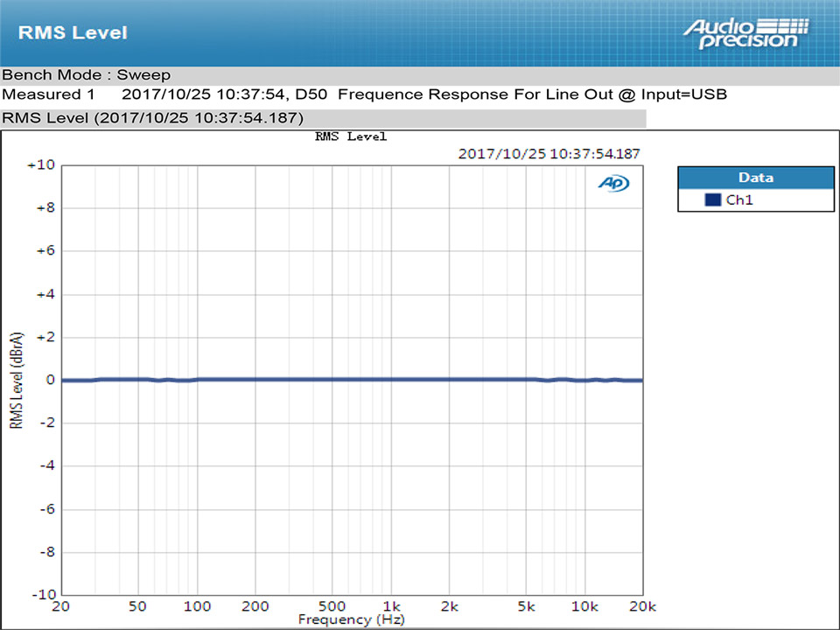
Task: Click the AP circular logo inside the graph
Action: 615,184
